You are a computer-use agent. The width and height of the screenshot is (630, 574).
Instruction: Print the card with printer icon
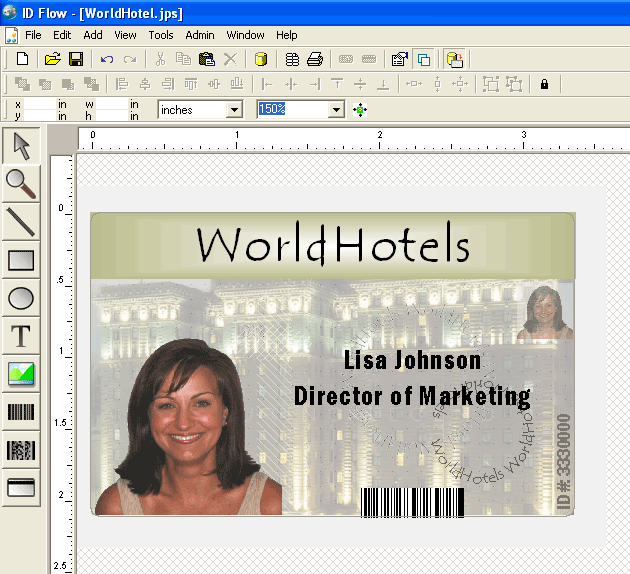(x=315, y=59)
